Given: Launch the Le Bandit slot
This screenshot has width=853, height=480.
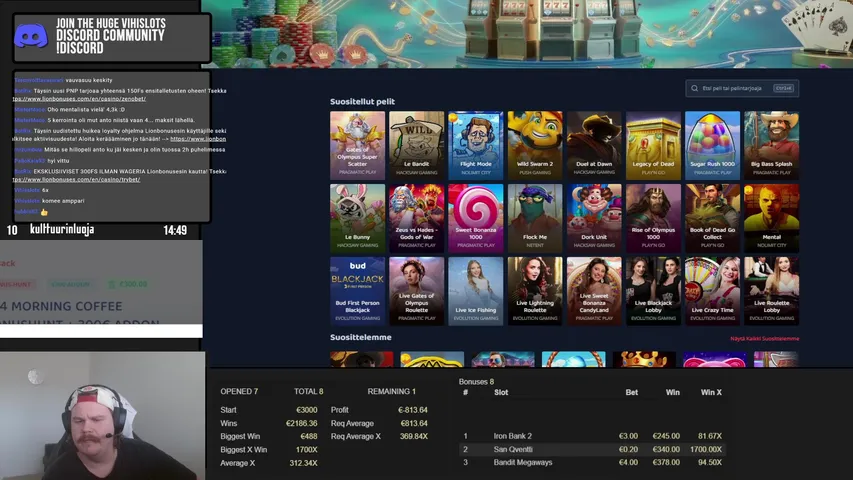Looking at the screenshot, I should [x=417, y=145].
